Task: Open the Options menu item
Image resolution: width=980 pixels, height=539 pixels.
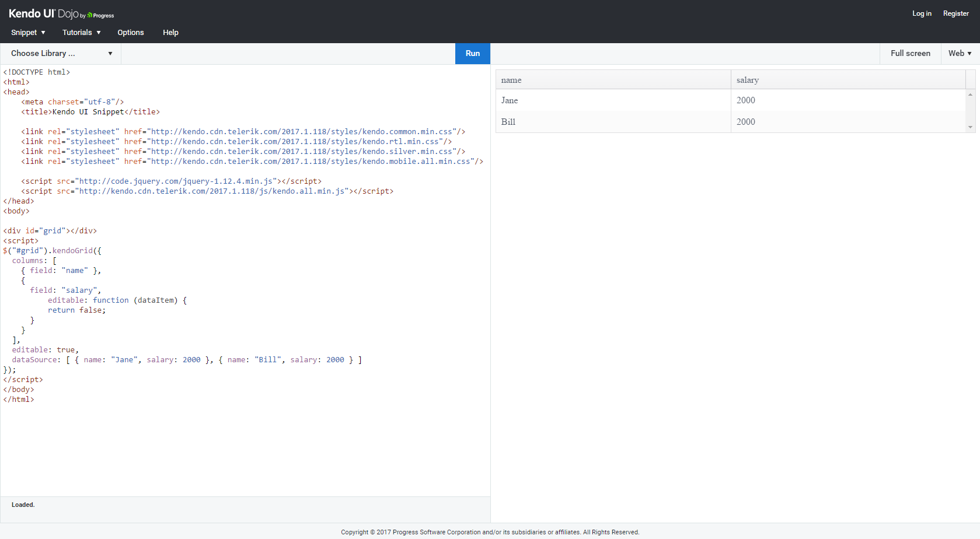Action: (x=131, y=33)
